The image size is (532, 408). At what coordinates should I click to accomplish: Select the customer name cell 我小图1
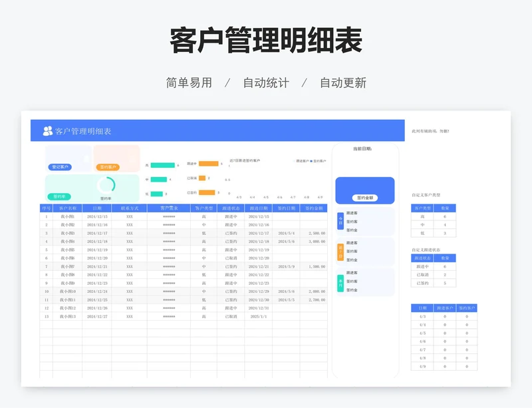68,216
